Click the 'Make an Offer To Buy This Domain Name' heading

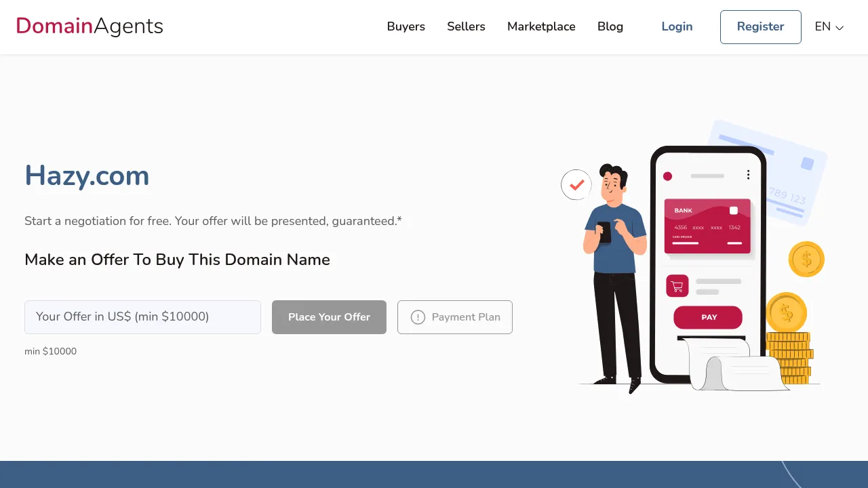tap(177, 260)
